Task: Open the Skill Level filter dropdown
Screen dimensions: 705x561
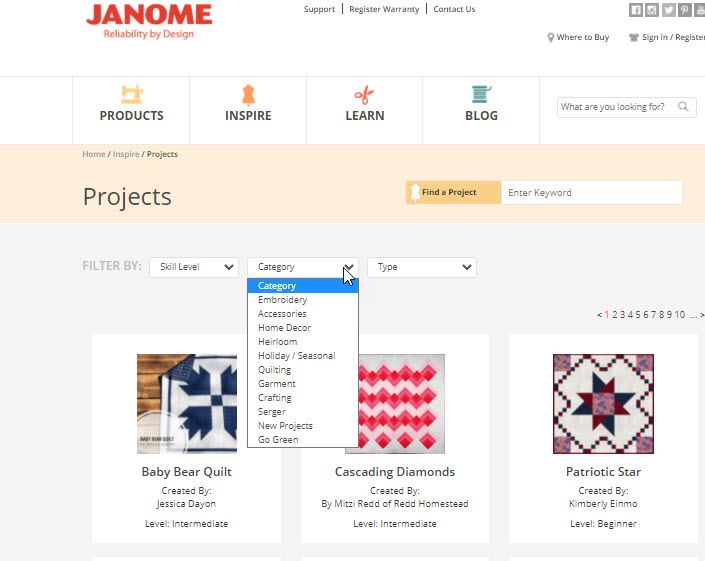Action: click(194, 267)
